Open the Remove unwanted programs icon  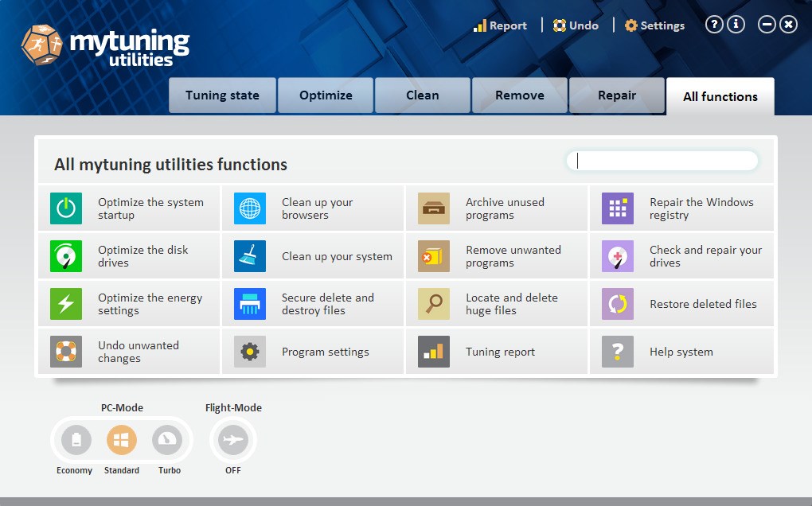433,256
